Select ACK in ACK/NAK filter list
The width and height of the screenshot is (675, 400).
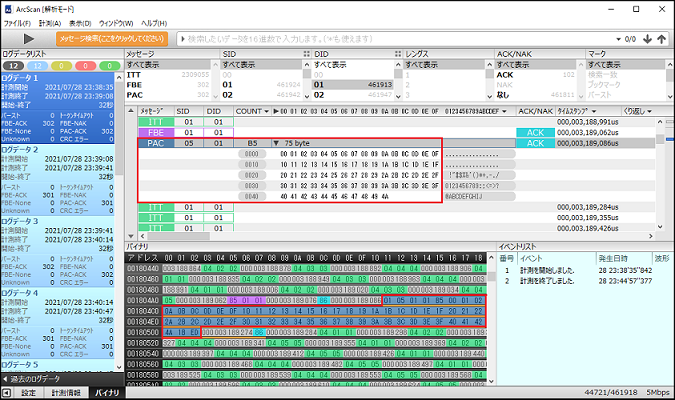535,75
